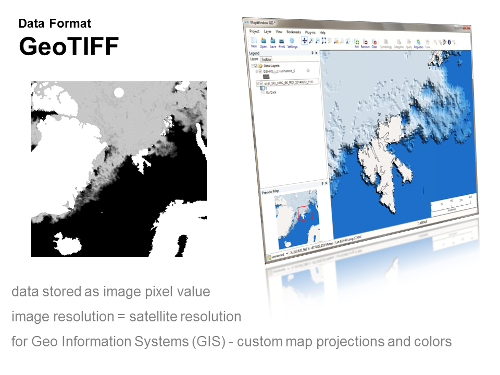The height and width of the screenshot is (375, 500).
Task: Open the projection dropdown in status bar
Action: 287,254
